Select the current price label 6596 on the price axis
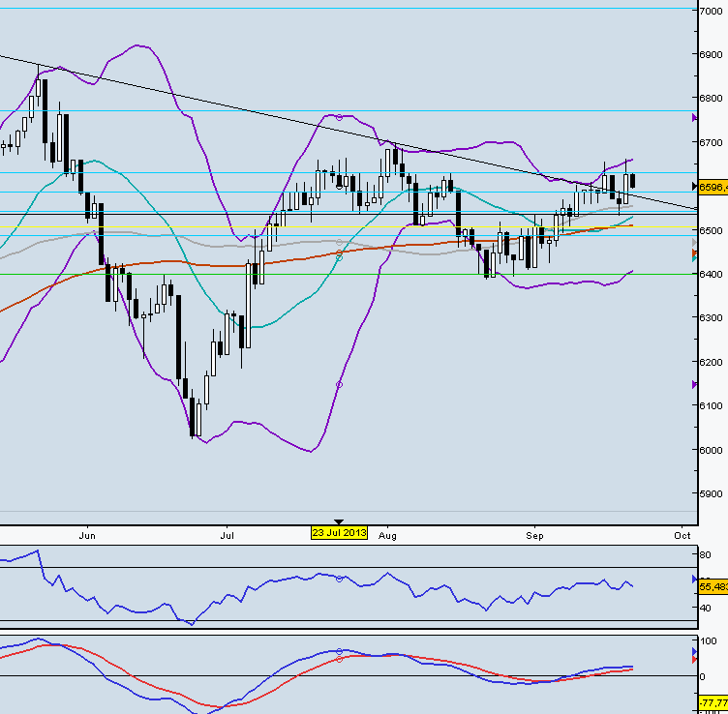728x714 pixels. [713, 187]
